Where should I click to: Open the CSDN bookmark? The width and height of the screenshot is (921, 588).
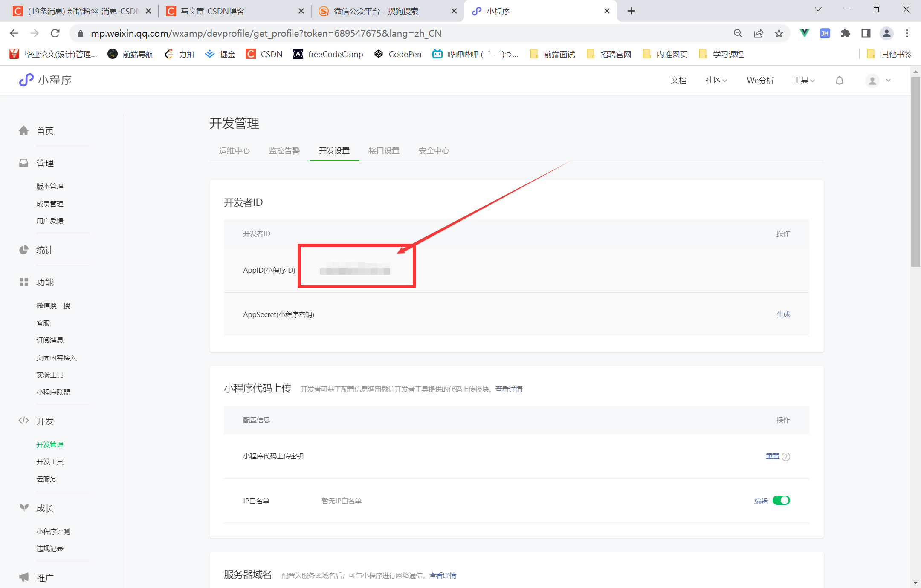click(x=264, y=54)
